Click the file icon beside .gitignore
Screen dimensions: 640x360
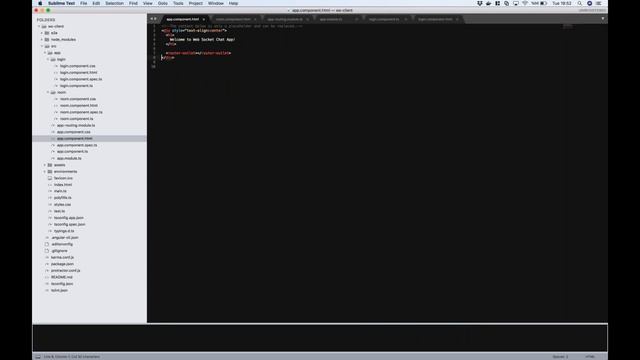click(47, 251)
